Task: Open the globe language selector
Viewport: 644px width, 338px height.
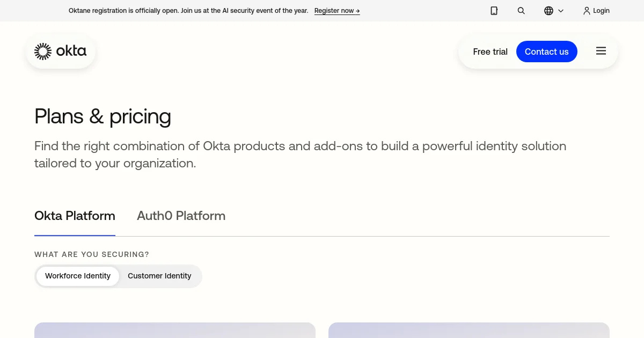Action: [x=554, y=11]
